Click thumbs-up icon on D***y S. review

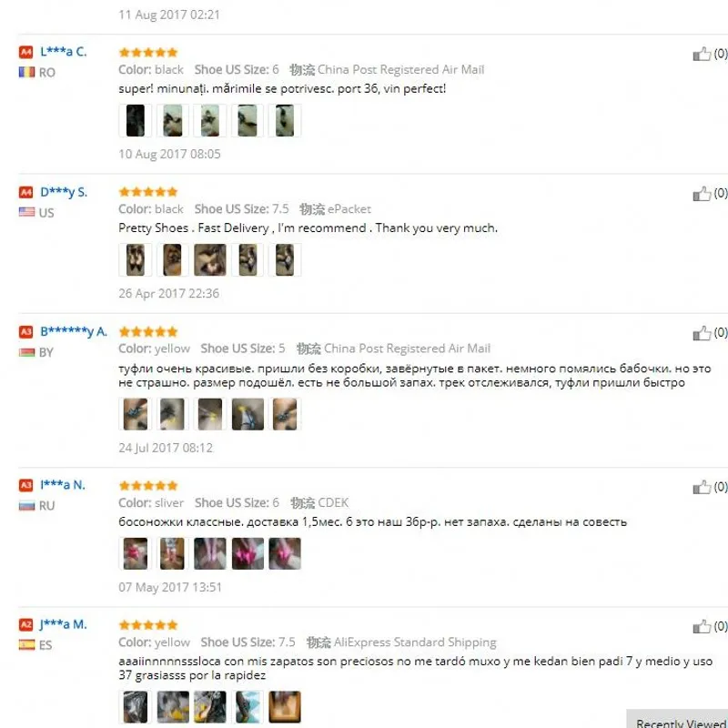pos(702,193)
